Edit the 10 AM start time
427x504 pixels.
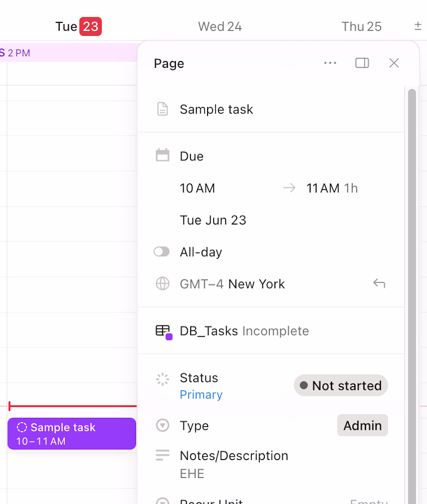197,188
